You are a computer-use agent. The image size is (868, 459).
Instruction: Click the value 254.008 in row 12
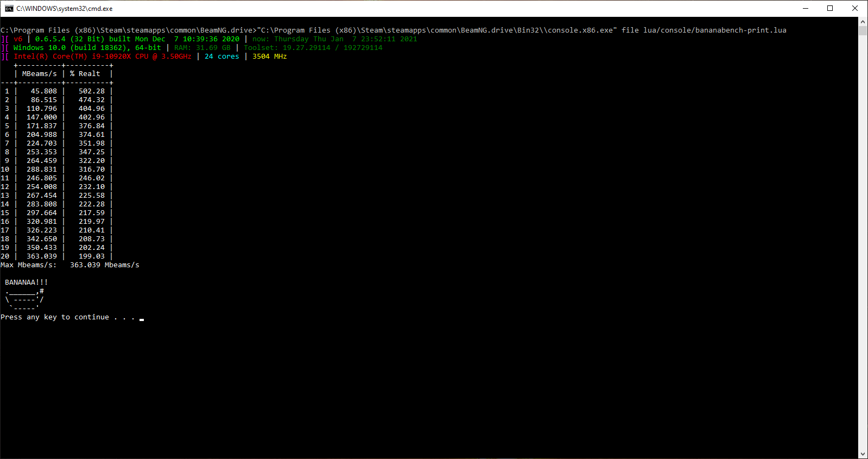42,187
